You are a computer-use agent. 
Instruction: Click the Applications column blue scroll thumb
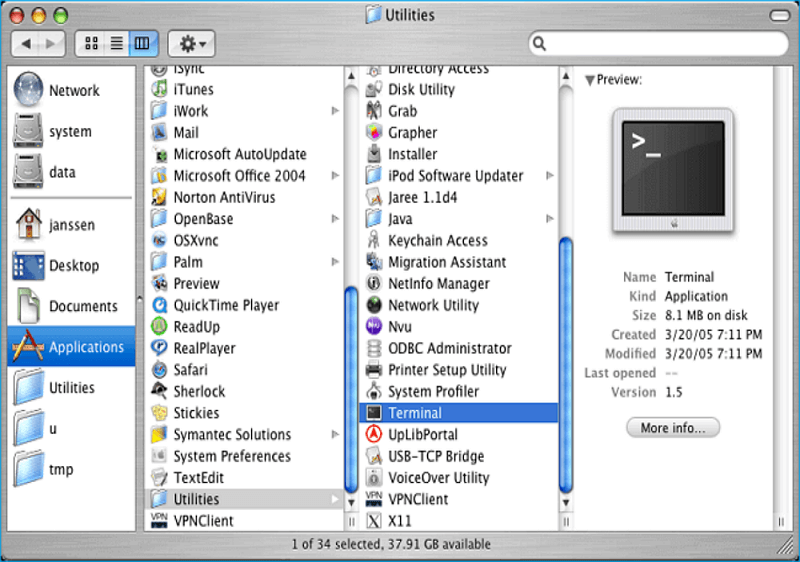(351, 390)
